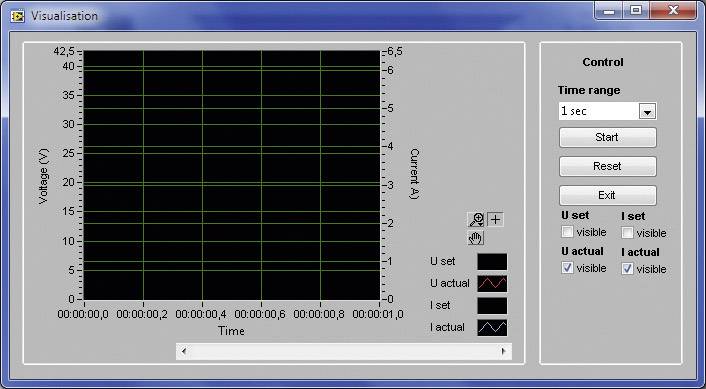Click the right arrow of horizontal scrollbar
Viewport: 706px width, 389px height.
[x=503, y=351]
